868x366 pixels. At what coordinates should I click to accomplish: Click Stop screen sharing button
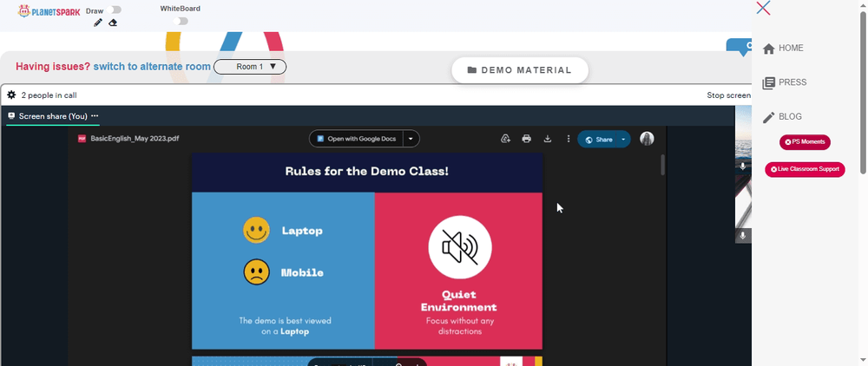pyautogui.click(x=728, y=95)
